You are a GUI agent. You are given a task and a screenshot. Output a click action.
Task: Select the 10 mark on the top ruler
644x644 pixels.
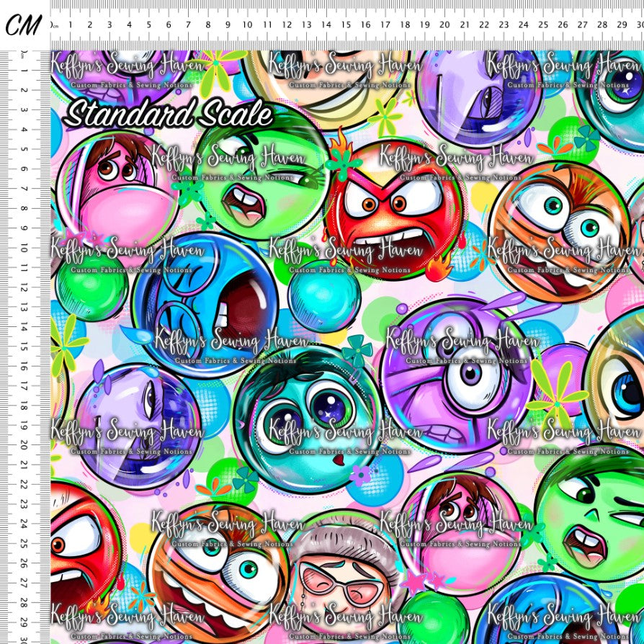tap(247, 25)
